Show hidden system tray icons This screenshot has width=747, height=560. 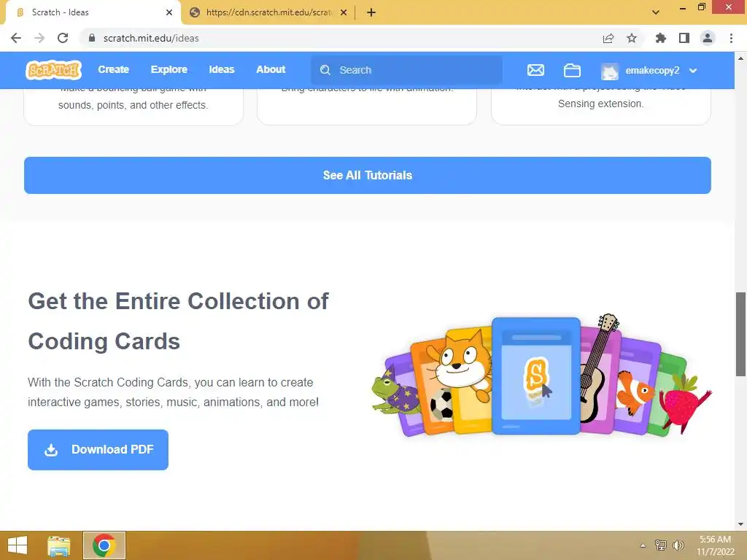(643, 545)
